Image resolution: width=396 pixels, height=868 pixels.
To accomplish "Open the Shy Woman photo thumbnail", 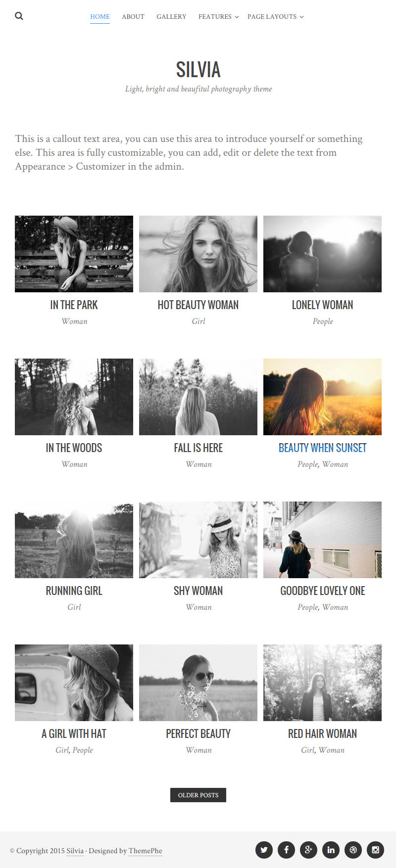I will (198, 540).
